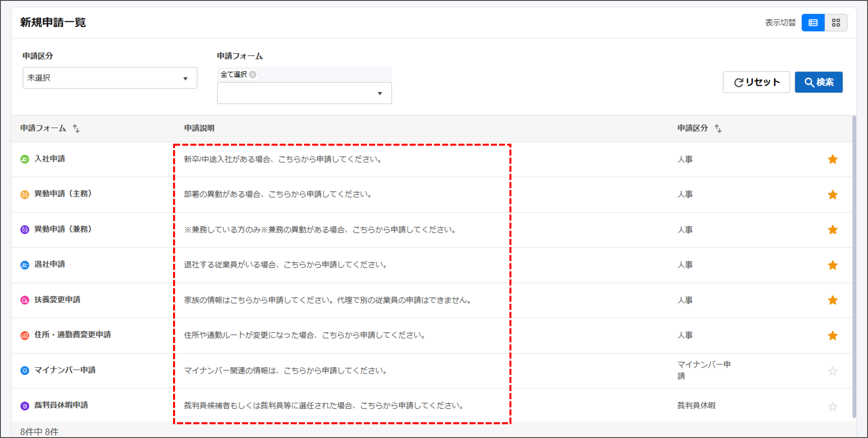Switch to list view display
The image size is (868, 438).
[813, 23]
